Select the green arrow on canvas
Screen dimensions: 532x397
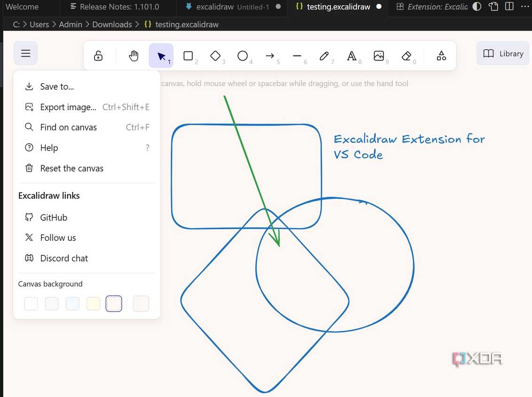(251, 171)
